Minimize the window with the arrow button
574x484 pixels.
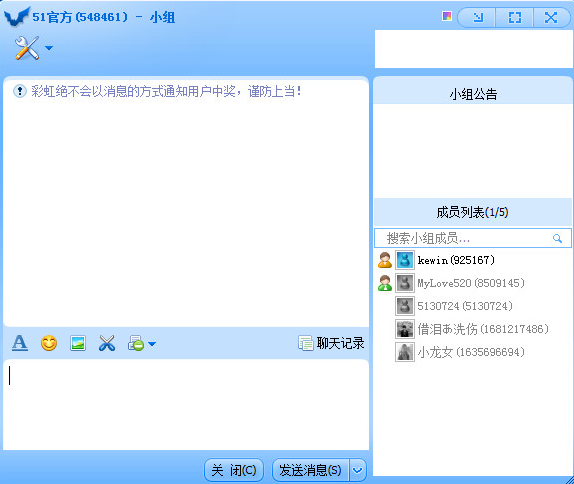coord(477,17)
